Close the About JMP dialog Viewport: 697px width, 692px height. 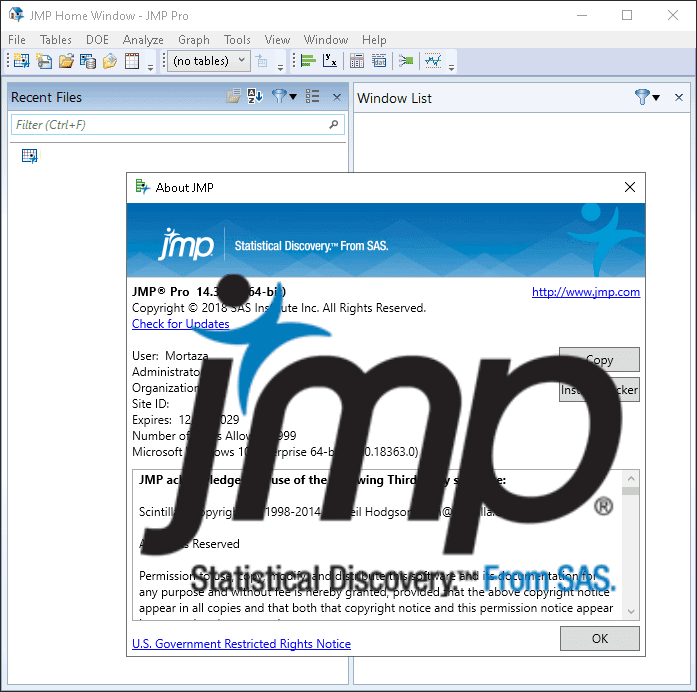pyautogui.click(x=630, y=187)
